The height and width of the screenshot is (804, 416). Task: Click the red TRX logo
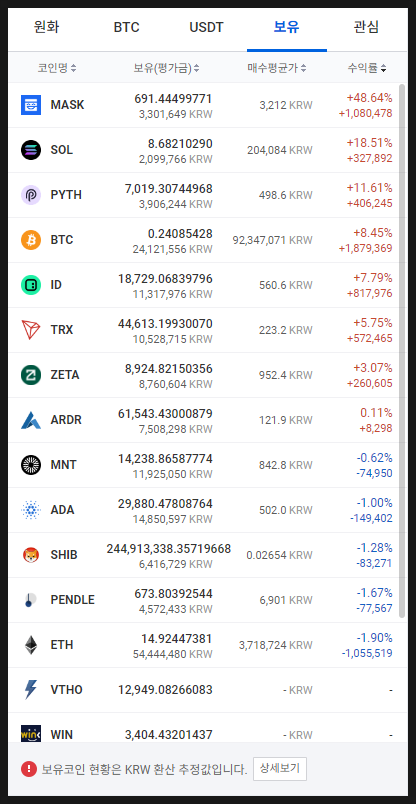pos(31,330)
